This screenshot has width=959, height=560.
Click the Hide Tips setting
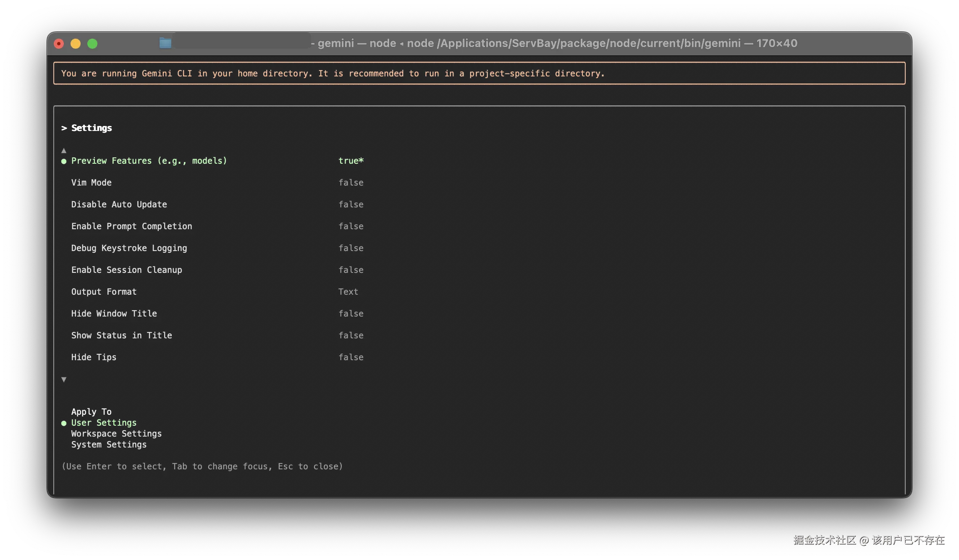(94, 357)
